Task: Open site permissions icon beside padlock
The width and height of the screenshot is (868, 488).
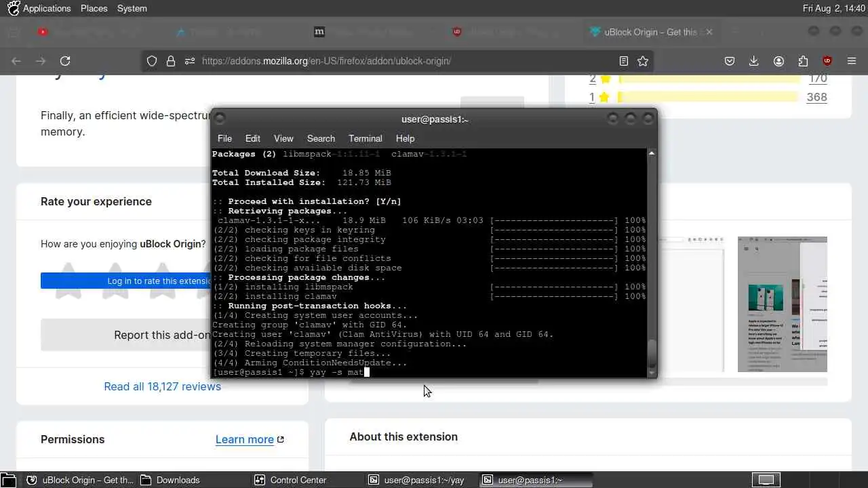Action: [190, 61]
